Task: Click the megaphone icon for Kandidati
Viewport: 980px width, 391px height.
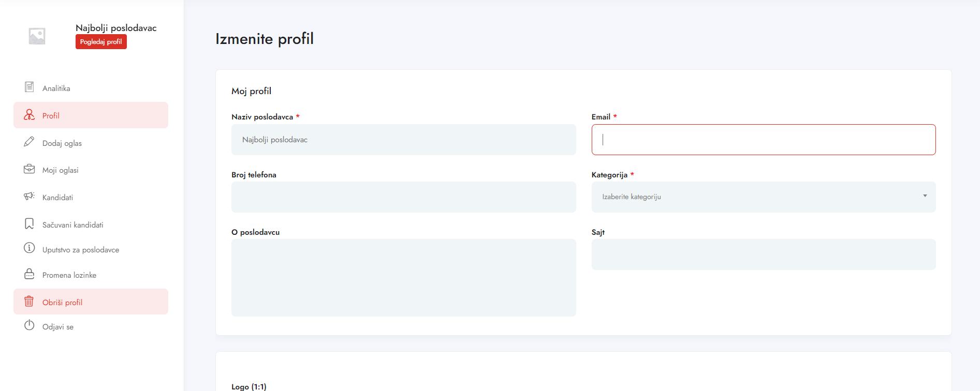Action: tap(30, 197)
